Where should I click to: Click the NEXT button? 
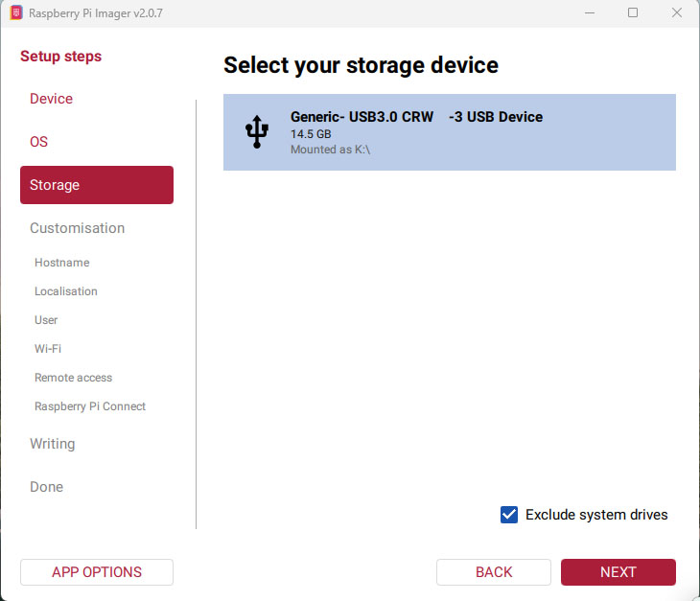(618, 572)
